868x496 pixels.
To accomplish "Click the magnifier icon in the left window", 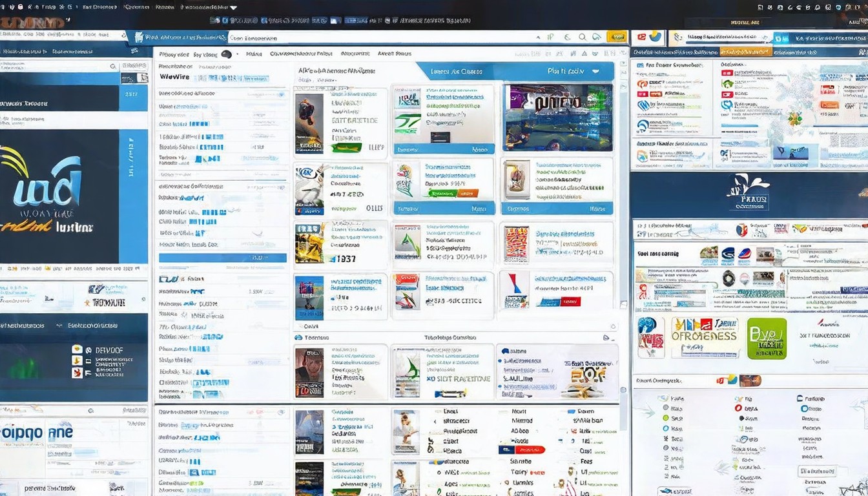I will click(x=113, y=66).
